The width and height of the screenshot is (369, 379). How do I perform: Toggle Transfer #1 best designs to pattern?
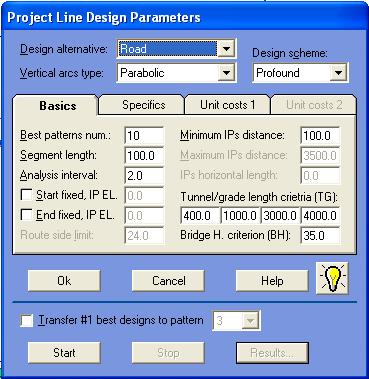tap(27, 321)
